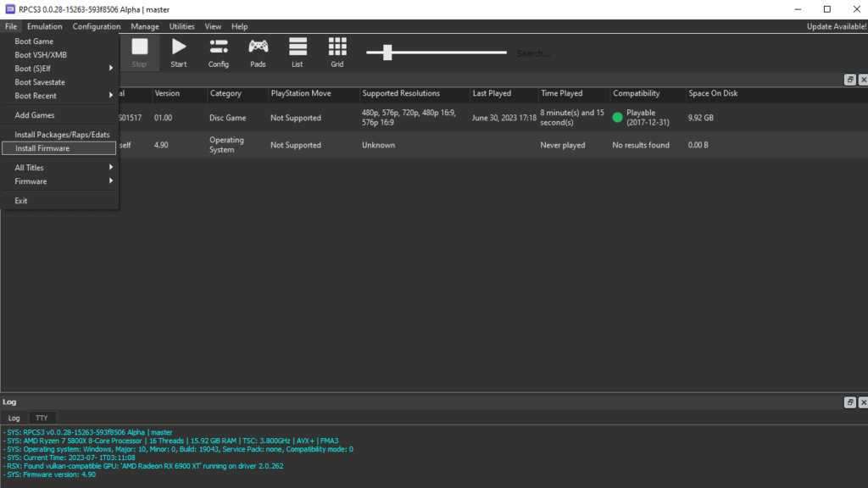Open the Manage menu

pos(145,26)
